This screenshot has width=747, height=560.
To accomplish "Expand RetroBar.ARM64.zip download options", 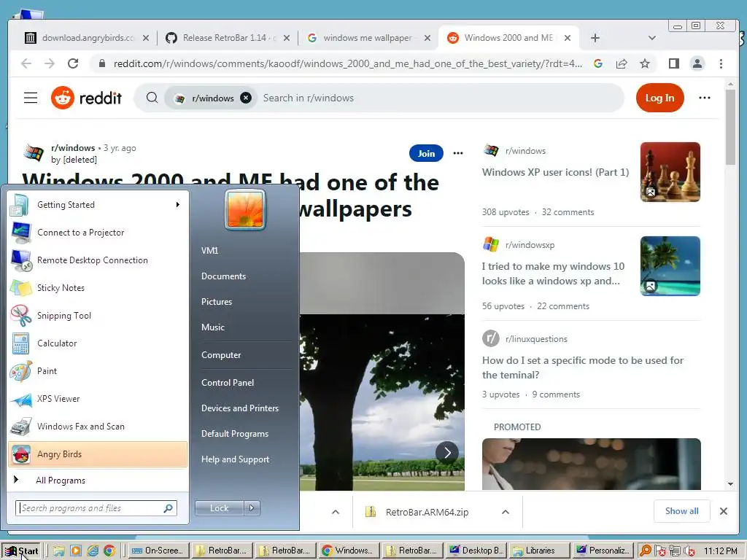I will point(506,512).
